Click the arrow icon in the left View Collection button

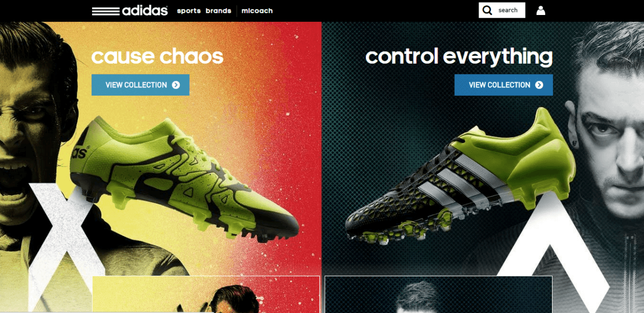tap(176, 85)
